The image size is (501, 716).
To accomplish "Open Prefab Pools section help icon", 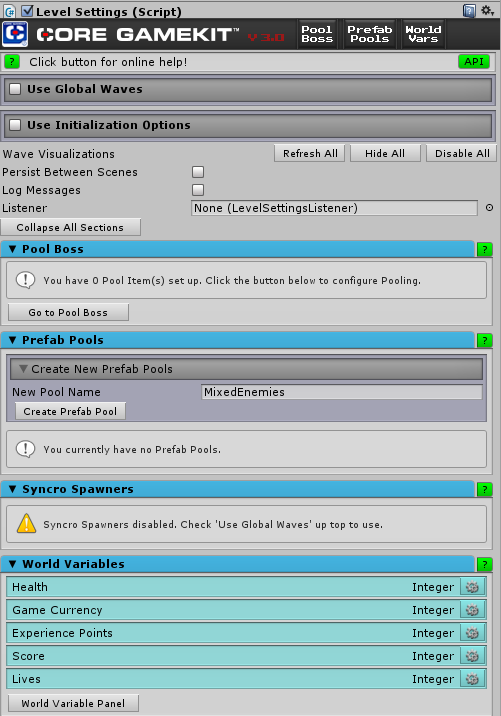I will pyautogui.click(x=485, y=340).
